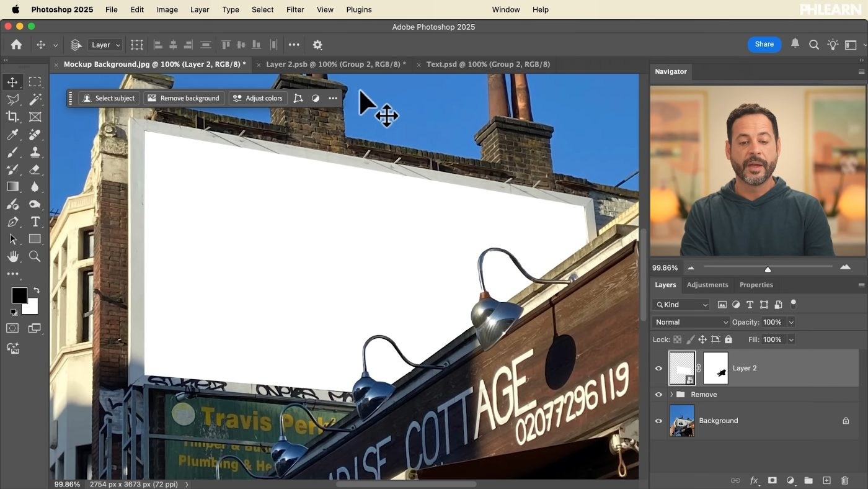Switch to the Layer 2.psb document tab

pyautogui.click(x=335, y=65)
